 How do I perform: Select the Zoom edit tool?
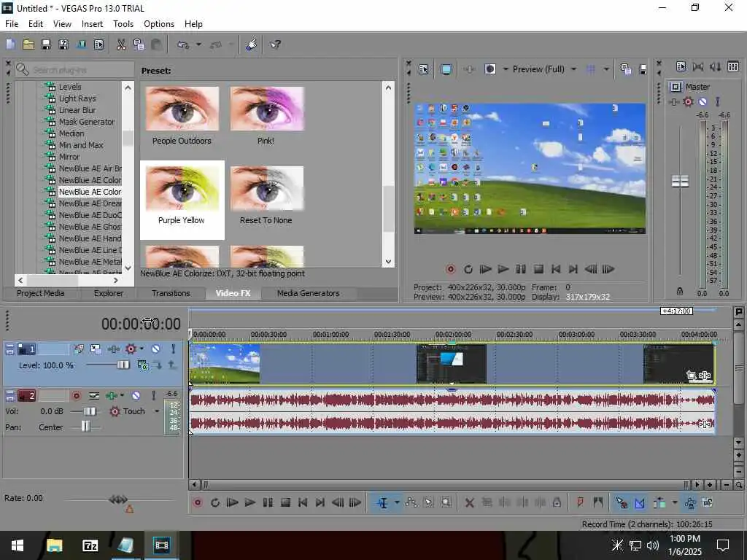[x=446, y=502]
